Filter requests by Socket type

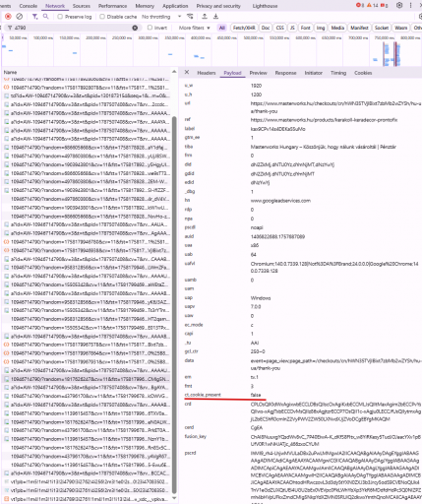click(x=382, y=28)
